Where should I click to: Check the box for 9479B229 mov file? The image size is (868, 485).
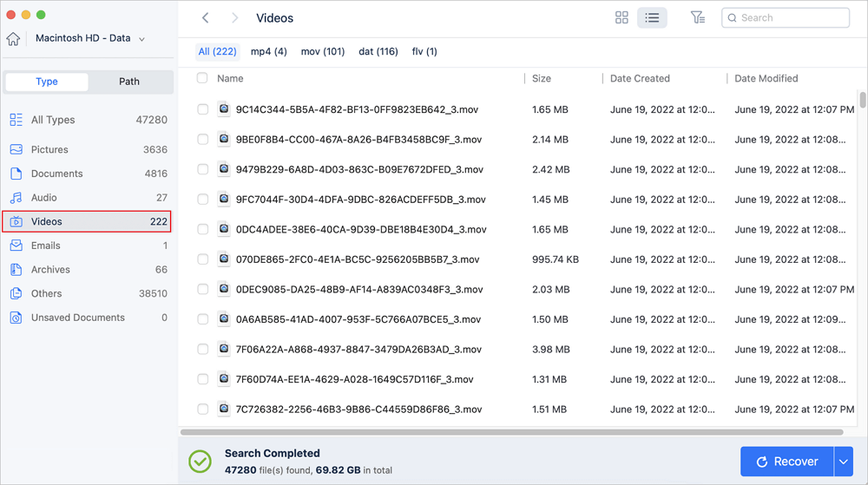(202, 169)
